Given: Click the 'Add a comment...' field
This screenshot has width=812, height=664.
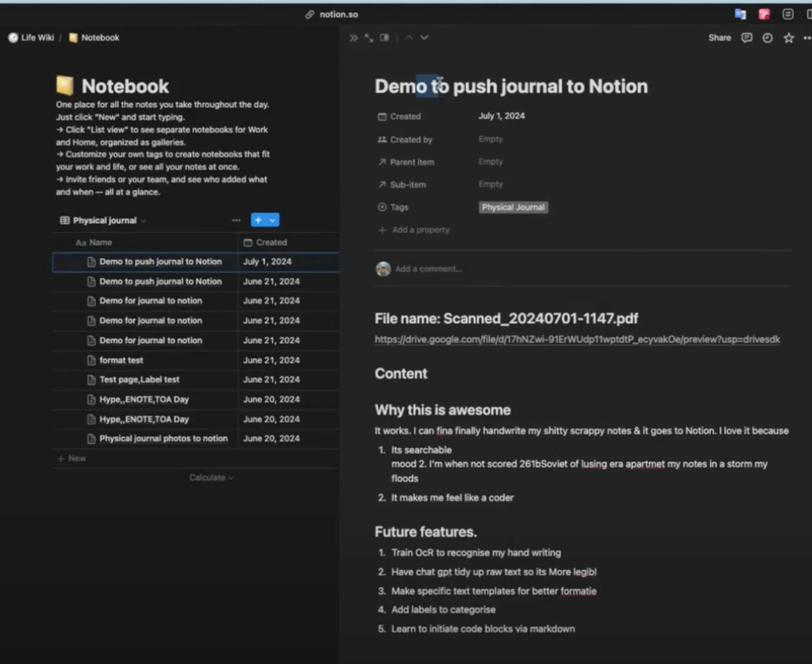Looking at the screenshot, I should click(429, 269).
